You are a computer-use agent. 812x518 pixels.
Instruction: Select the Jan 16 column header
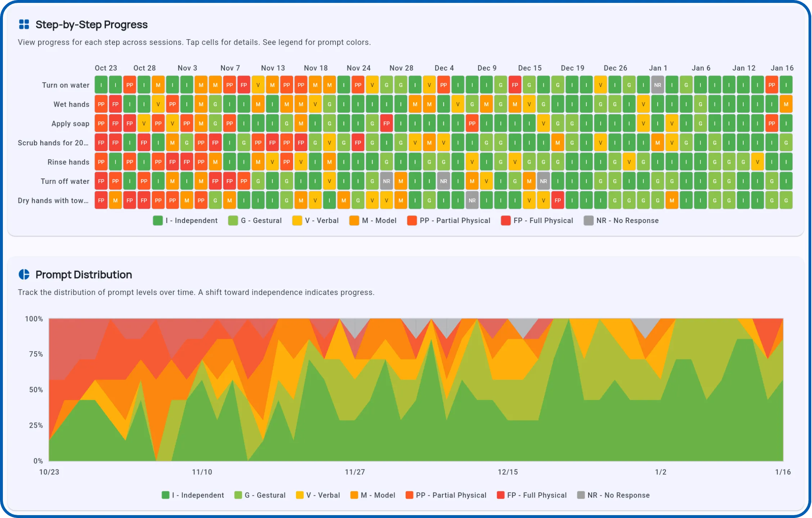coord(781,68)
